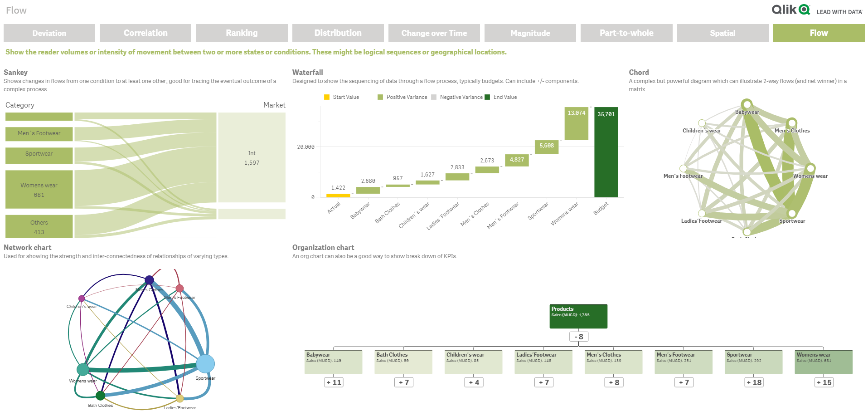Select the Int market node in the Sankey

[252, 157]
